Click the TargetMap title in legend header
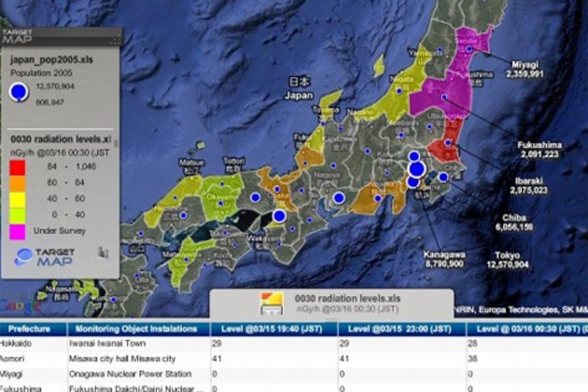 click(x=18, y=36)
